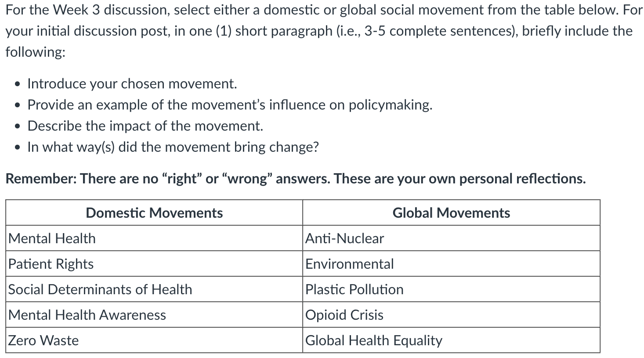The height and width of the screenshot is (358, 644).
Task: Click the Domestic Movements column header
Action: [x=154, y=213]
